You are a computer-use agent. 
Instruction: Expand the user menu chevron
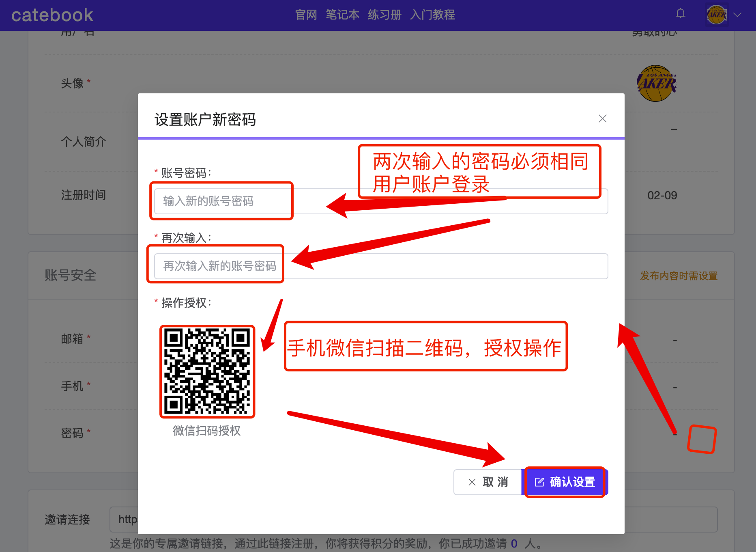(737, 15)
